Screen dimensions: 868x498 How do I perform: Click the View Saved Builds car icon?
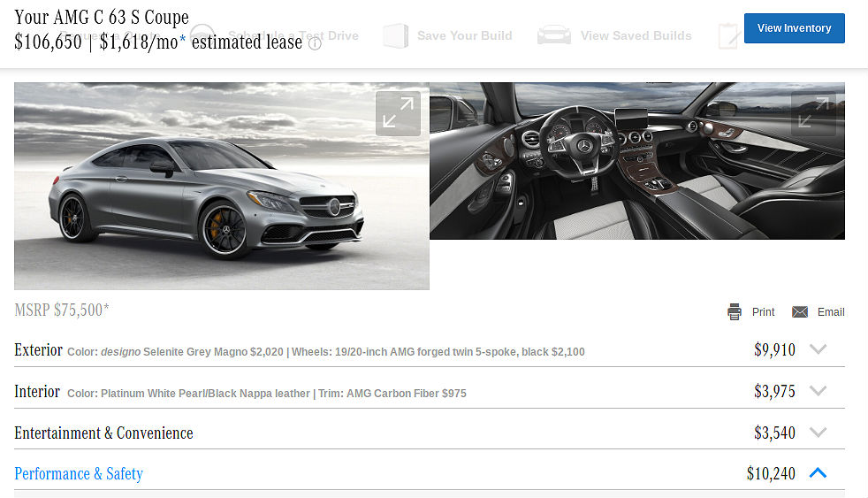[x=554, y=35]
